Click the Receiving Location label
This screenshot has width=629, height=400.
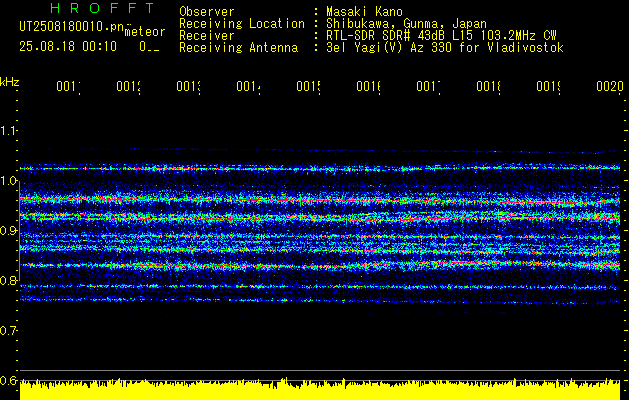(x=242, y=24)
